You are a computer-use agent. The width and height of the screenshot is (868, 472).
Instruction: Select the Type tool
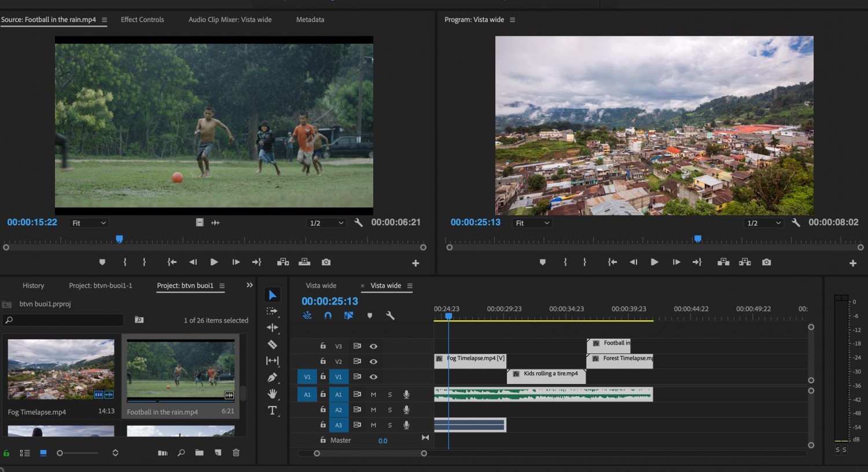[272, 411]
